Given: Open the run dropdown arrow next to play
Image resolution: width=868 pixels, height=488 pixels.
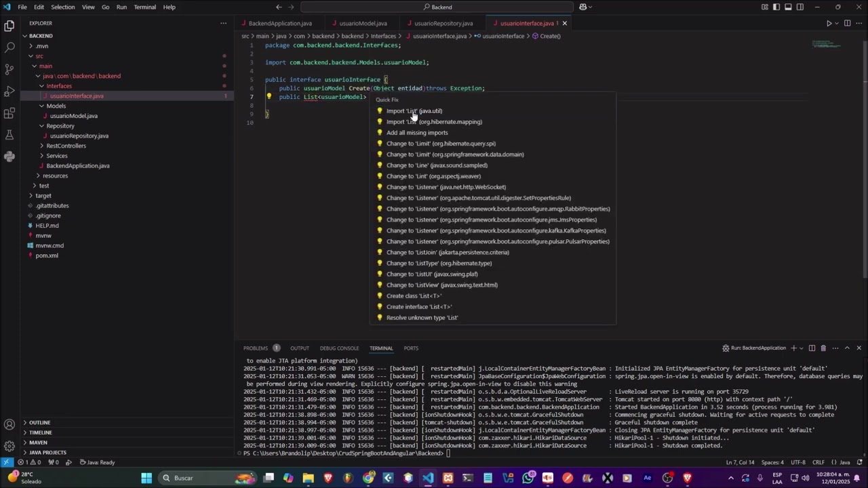Looking at the screenshot, I should coord(837,23).
